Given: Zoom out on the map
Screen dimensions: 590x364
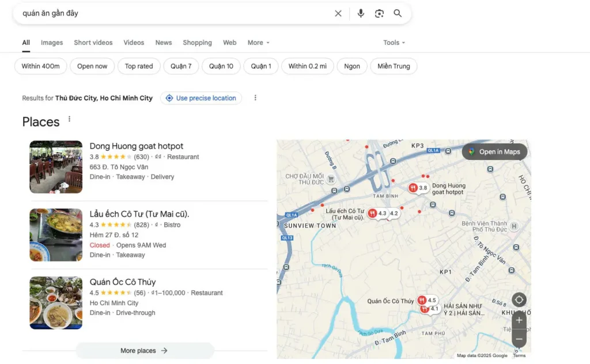Looking at the screenshot, I should click(x=519, y=339).
